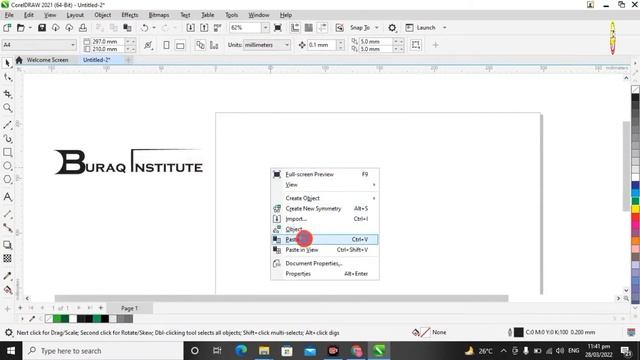Choose Document Properties in context menu
This screenshot has height=360, width=640.
324,263
